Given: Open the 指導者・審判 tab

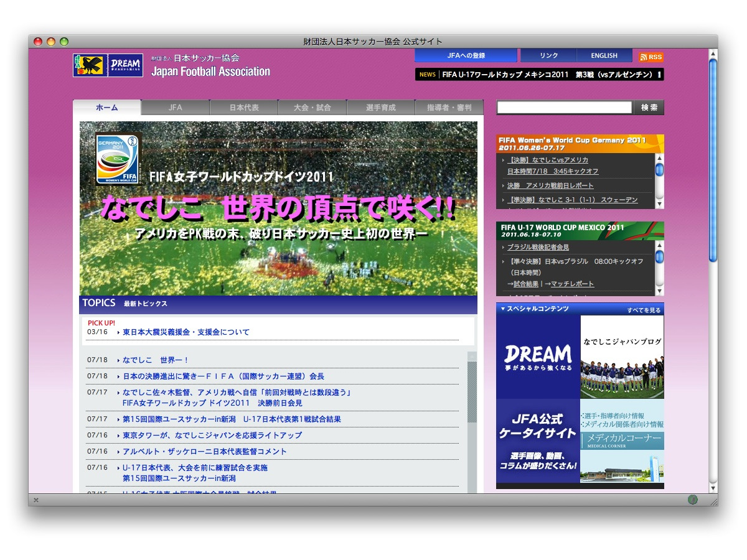Looking at the screenshot, I should click(x=449, y=108).
